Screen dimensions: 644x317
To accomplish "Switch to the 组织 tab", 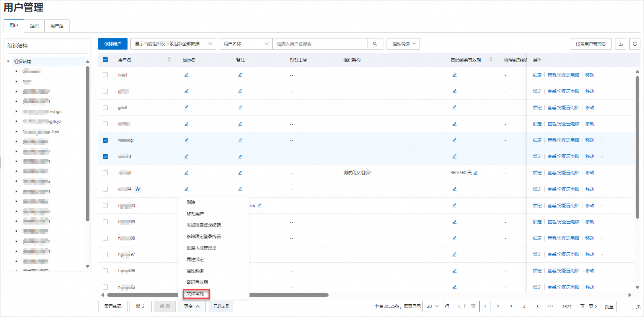I will point(35,26).
